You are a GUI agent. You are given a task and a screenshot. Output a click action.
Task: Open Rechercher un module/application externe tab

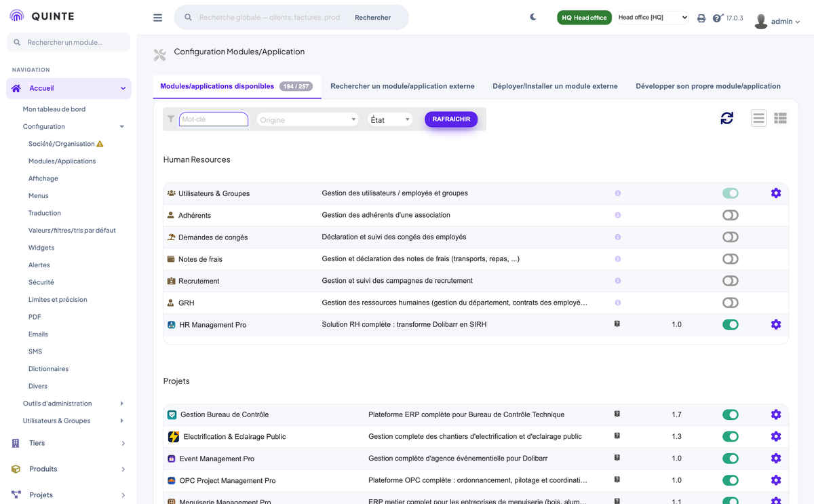tap(402, 86)
